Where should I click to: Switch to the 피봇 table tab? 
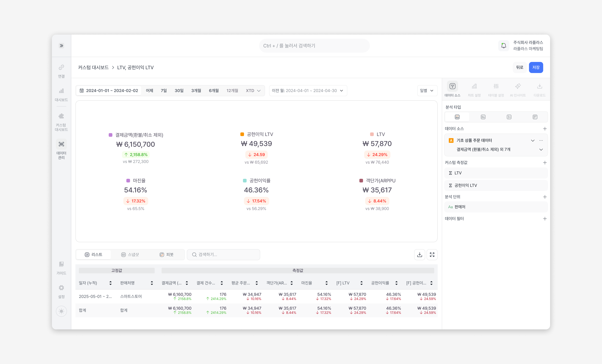[167, 254]
